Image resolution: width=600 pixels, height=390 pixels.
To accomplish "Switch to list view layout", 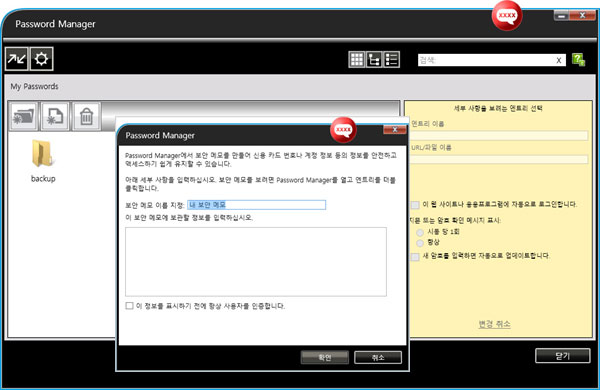I will click(x=391, y=60).
